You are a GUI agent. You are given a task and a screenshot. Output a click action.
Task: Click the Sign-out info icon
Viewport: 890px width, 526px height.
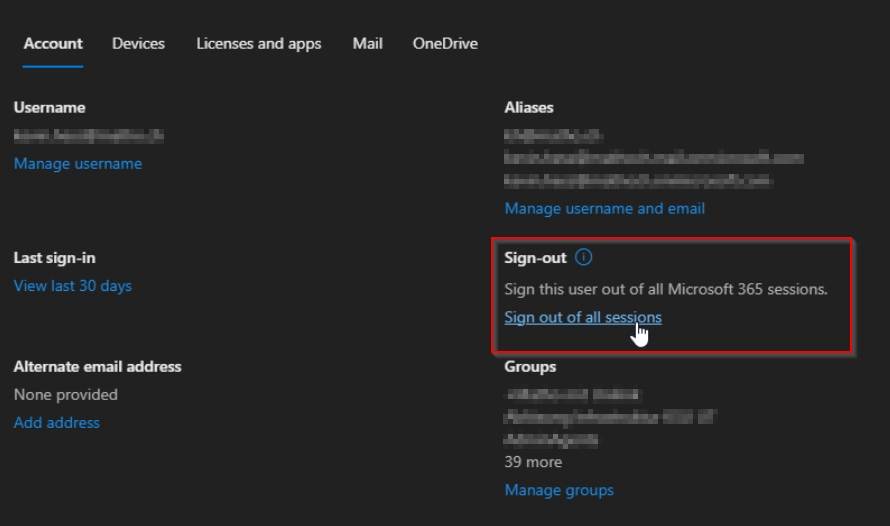583,257
